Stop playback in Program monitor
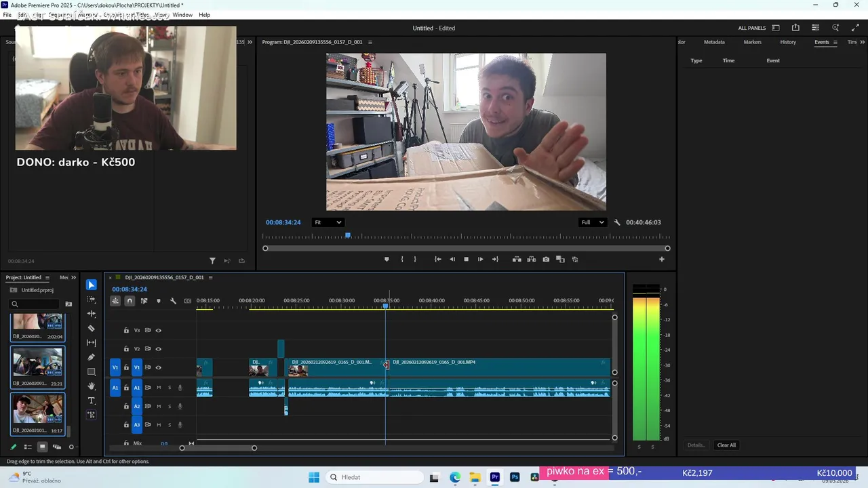The height and width of the screenshot is (488, 868). click(466, 259)
